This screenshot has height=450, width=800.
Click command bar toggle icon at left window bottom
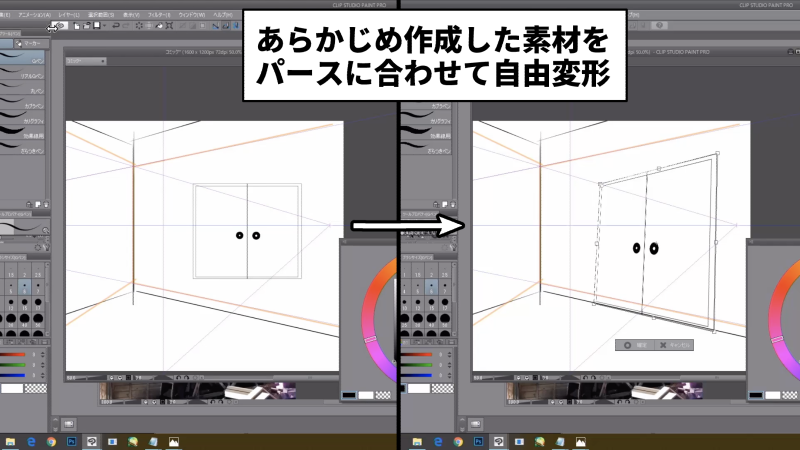click(69, 424)
